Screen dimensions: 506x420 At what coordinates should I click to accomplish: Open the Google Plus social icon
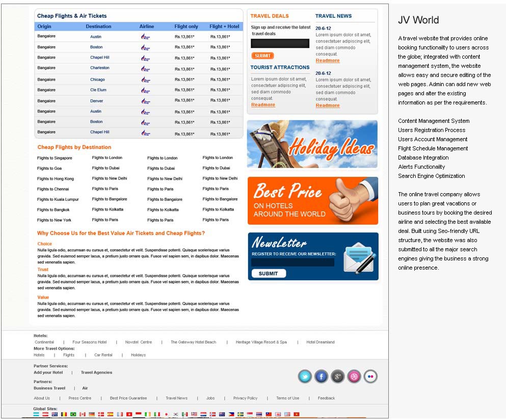337,376
